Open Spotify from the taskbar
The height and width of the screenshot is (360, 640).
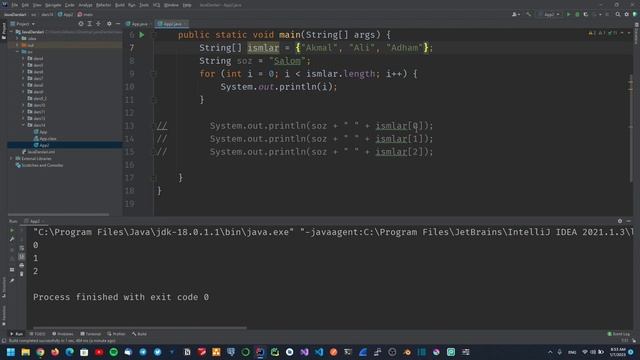click(x=113, y=352)
